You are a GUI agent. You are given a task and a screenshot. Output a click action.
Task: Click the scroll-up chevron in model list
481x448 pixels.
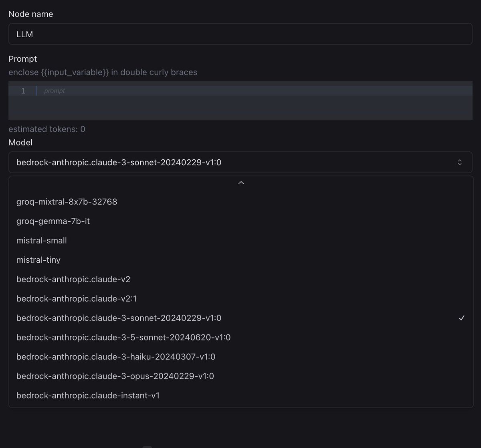pos(241,183)
